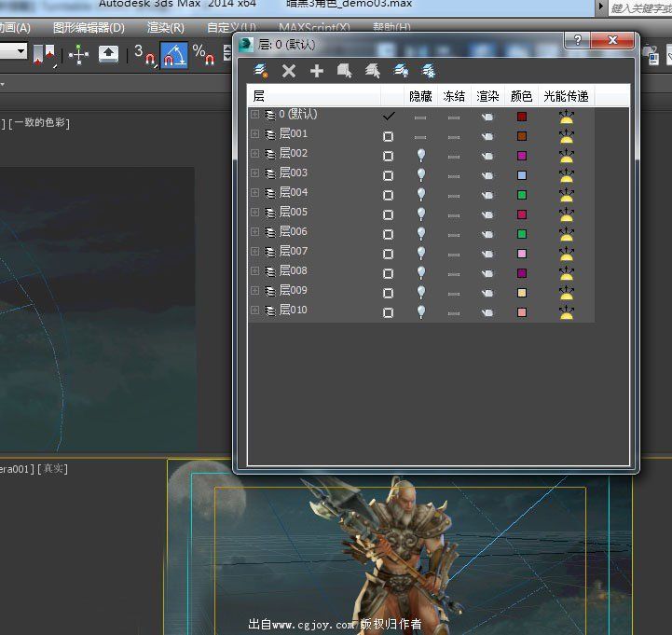Image resolution: width=672 pixels, height=635 pixels.
Task: Set 层001 as current layer checkbox
Action: coord(388,136)
